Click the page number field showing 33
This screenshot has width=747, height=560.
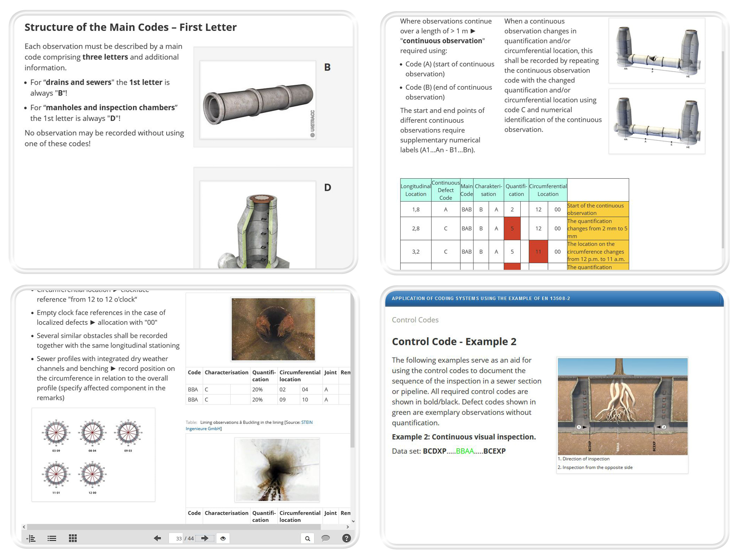[x=178, y=538]
